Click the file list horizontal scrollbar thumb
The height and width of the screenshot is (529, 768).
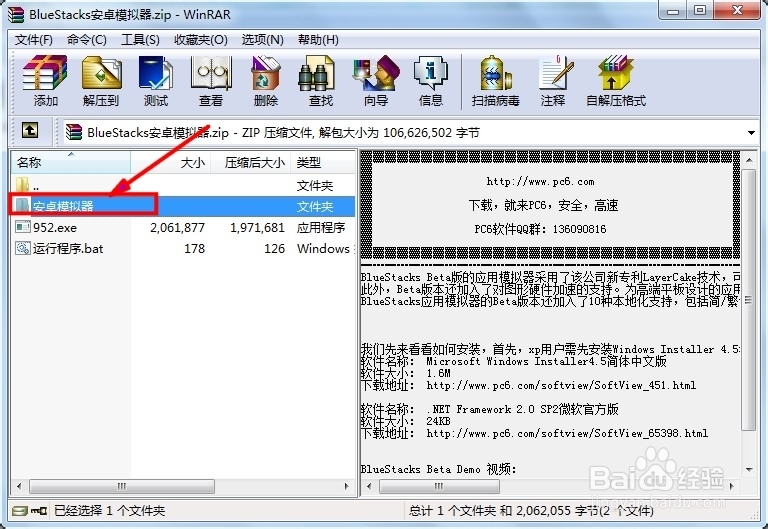121,486
